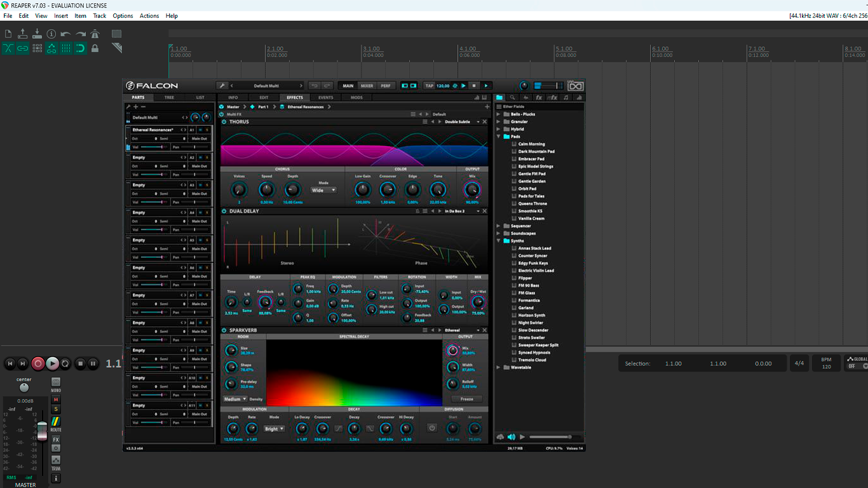Toggle grid lines in REAPER toolbar
This screenshot has height=488, width=868.
tap(66, 48)
